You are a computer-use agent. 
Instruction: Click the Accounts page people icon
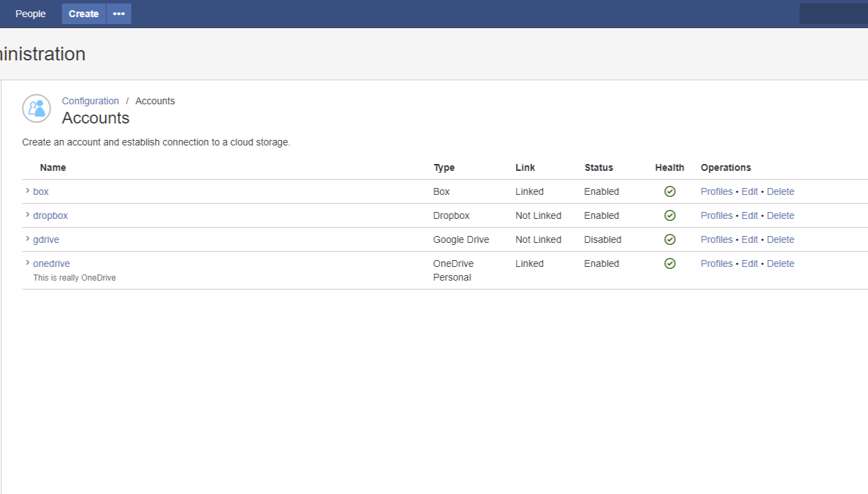pyautogui.click(x=36, y=108)
